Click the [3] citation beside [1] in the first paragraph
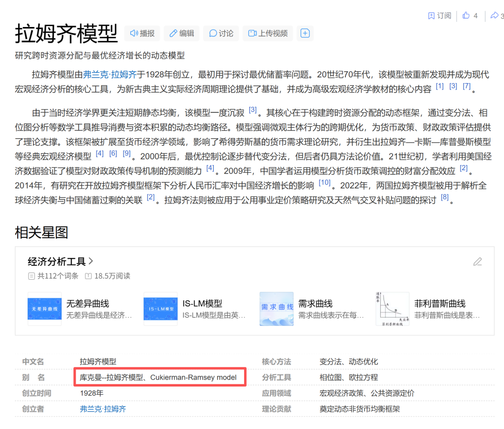504x429 pixels. 453,86
